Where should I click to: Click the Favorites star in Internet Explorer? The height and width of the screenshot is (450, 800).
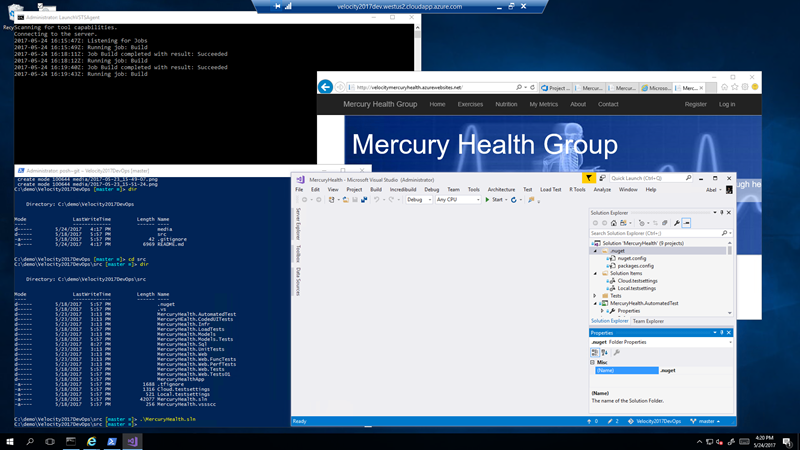point(735,87)
